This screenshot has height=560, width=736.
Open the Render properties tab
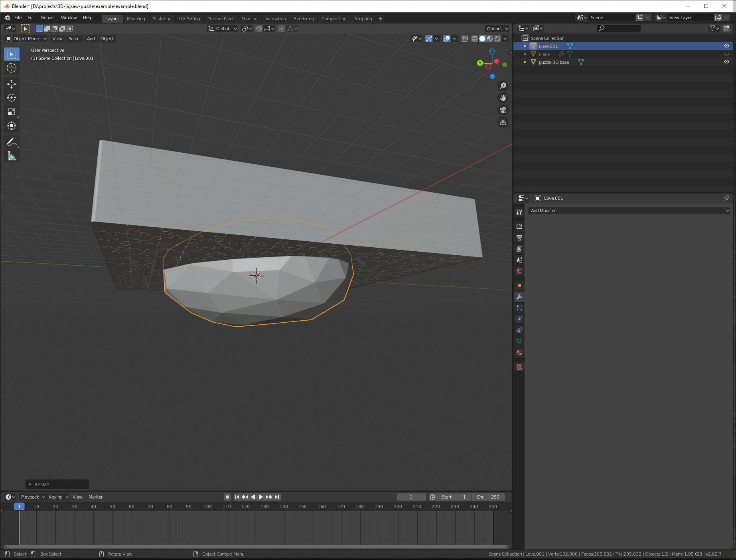coord(519,226)
